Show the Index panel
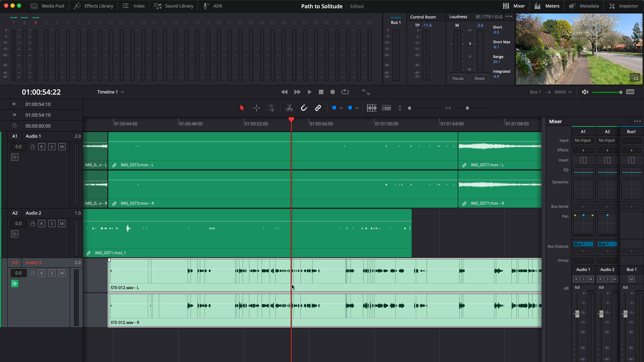The width and height of the screenshot is (644, 362). click(x=134, y=6)
